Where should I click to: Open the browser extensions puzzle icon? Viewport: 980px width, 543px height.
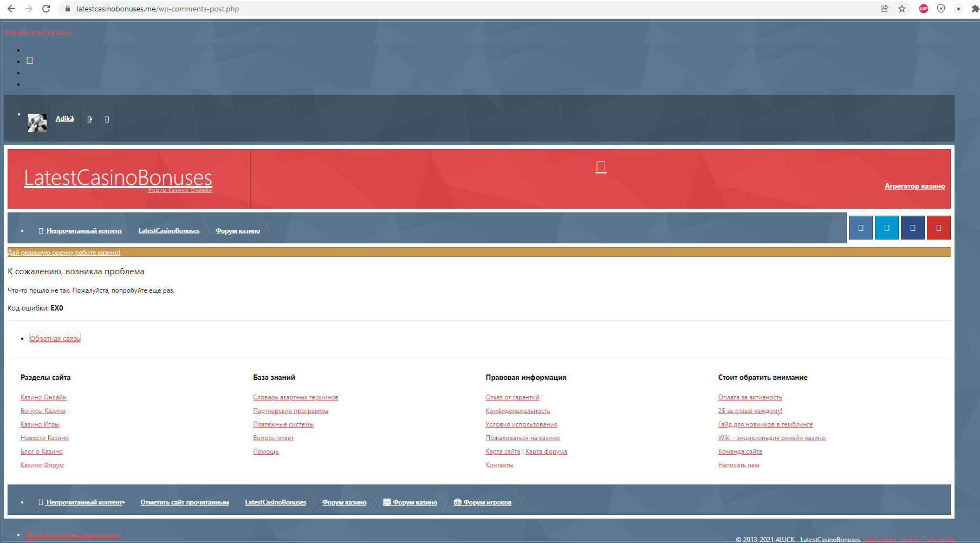(x=975, y=9)
